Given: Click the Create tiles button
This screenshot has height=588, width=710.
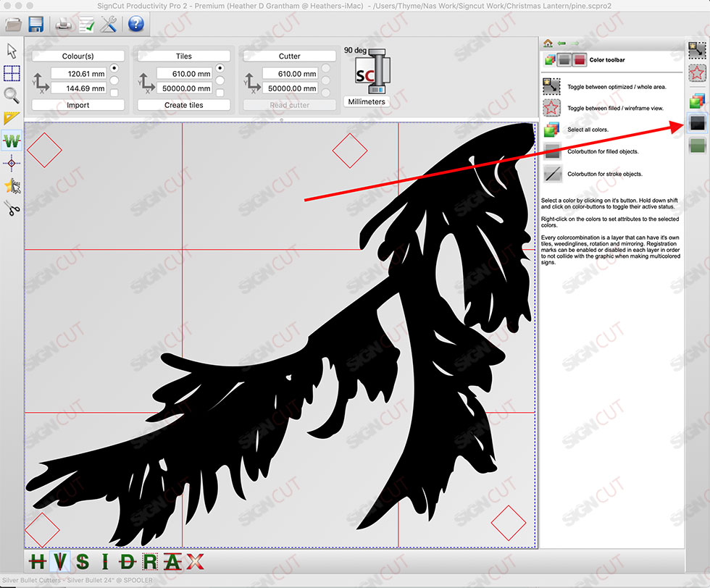Looking at the screenshot, I should [x=184, y=105].
